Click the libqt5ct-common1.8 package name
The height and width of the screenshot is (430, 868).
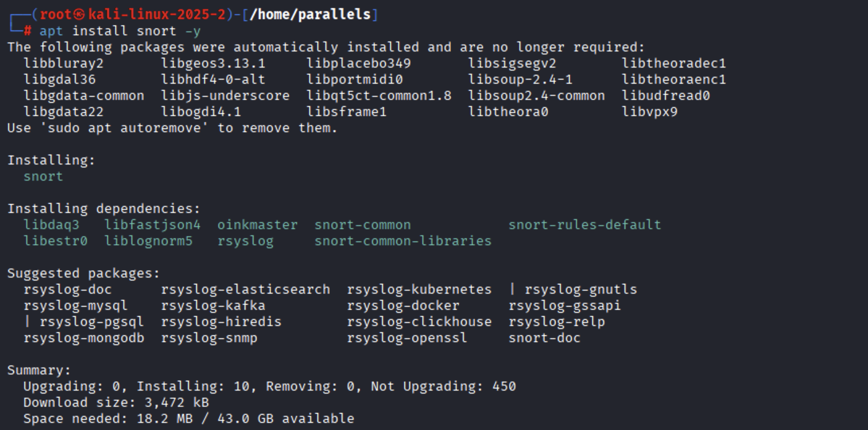378,96
